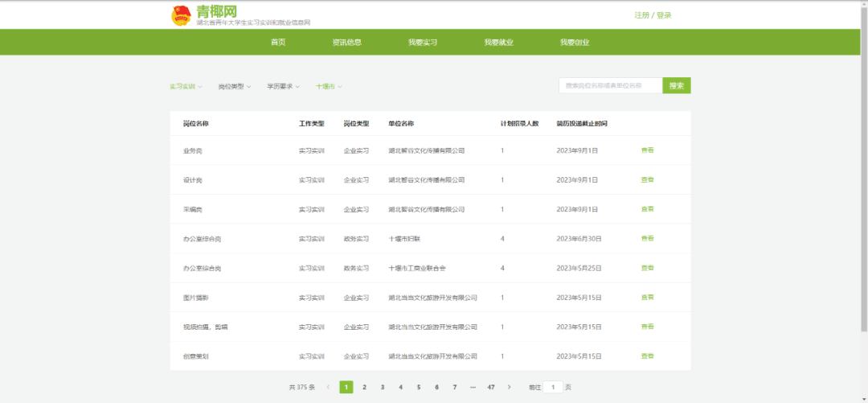This screenshot has width=868, height=403.
Task: Select 资讯信息 navigation item
Action: (347, 42)
